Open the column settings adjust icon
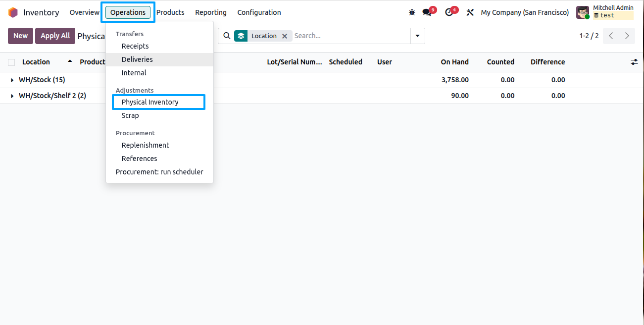 (x=634, y=62)
